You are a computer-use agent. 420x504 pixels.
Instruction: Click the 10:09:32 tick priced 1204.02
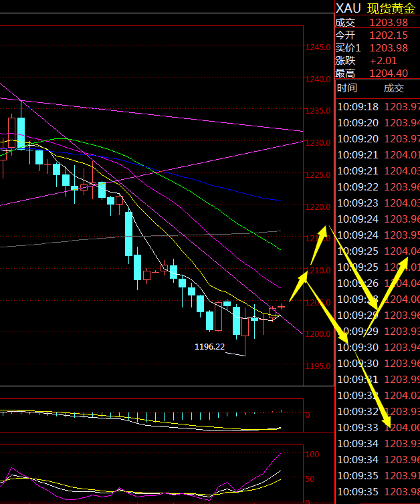click(378, 395)
